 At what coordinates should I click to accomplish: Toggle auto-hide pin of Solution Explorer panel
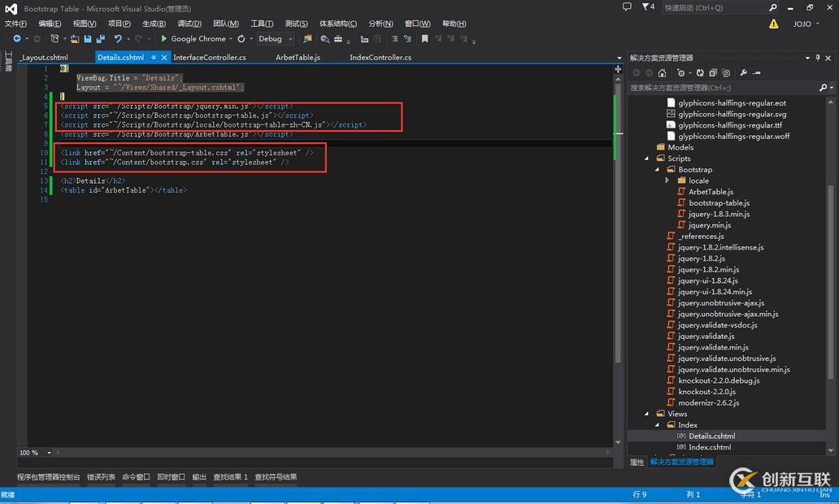818,59
